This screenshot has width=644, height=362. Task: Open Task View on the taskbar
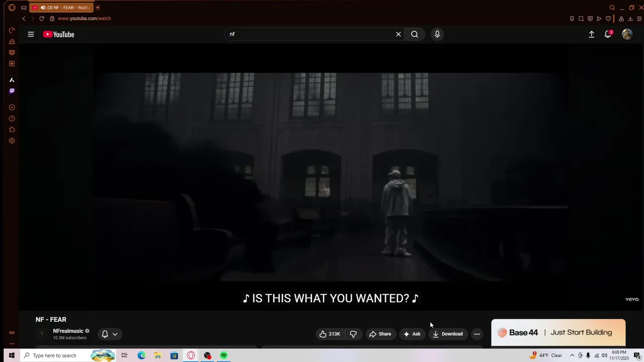(x=124, y=355)
